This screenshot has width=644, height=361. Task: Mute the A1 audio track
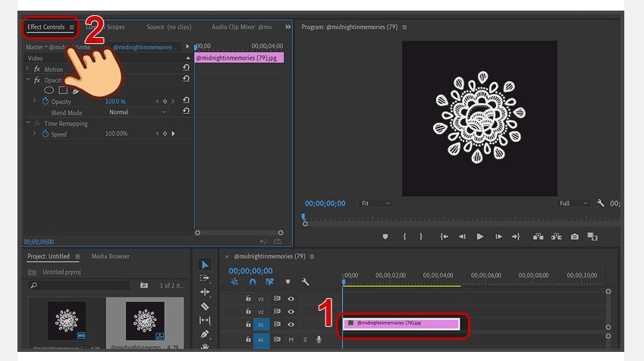pos(291,340)
